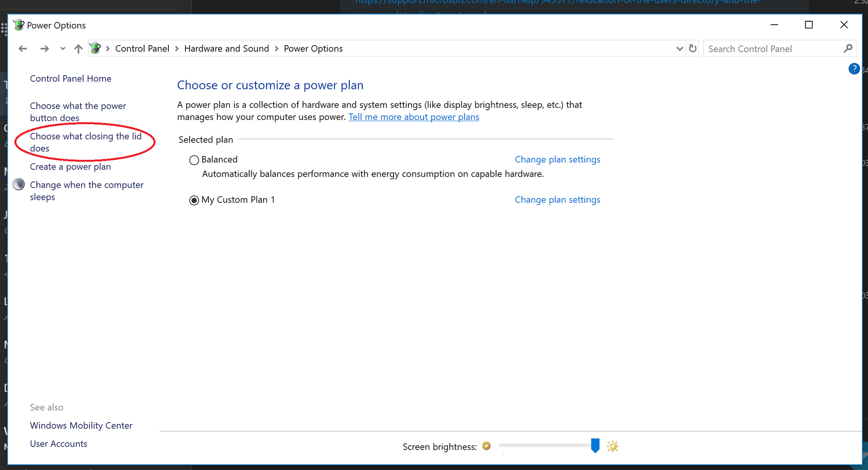Click the refresh icon in the address bar
Screen dimensions: 868x470
coord(693,48)
